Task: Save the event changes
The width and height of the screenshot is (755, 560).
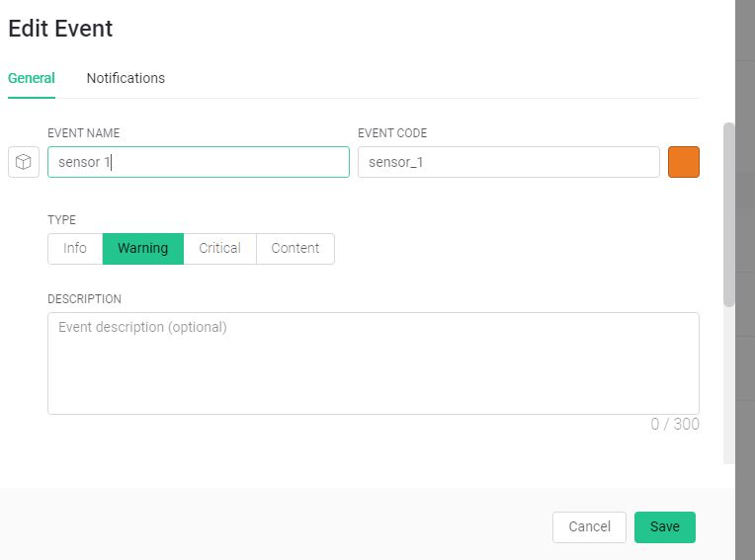Action: (664, 527)
